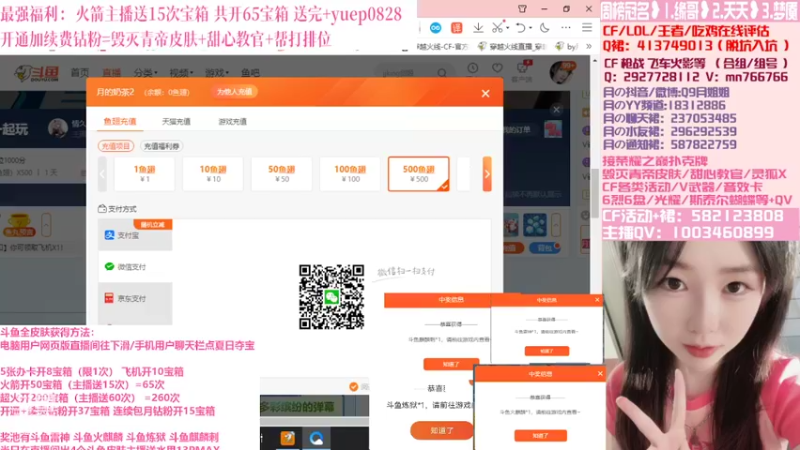Close the dark banner behind dialog
This screenshot has width=800, height=450.
[557, 110]
